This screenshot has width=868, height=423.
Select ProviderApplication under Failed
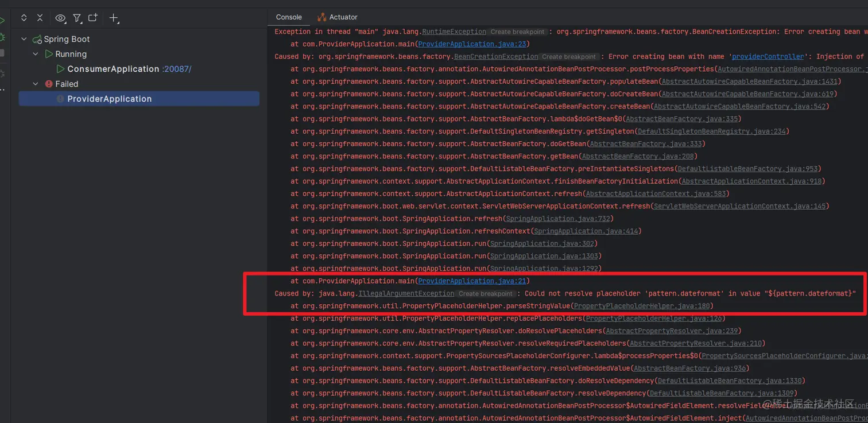[110, 99]
